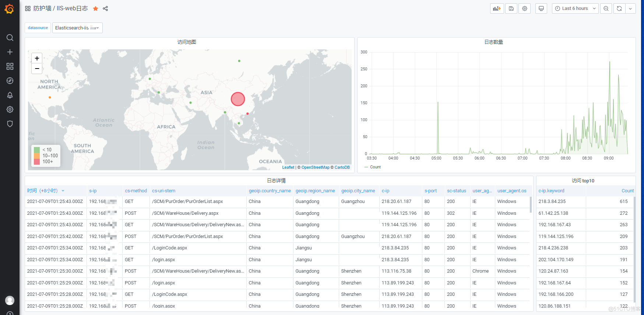The height and width of the screenshot is (315, 644).
Task: Open the Dashboards grid icon in sidebar
Action: point(10,66)
